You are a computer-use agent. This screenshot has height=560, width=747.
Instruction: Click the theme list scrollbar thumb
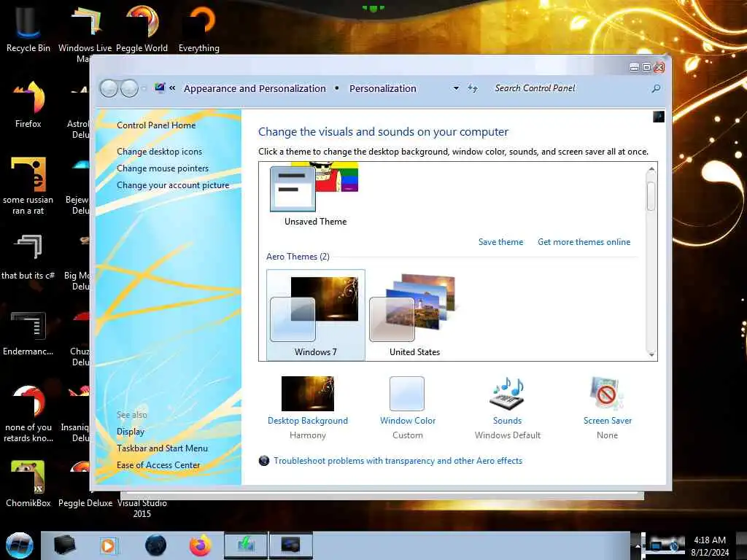click(651, 195)
